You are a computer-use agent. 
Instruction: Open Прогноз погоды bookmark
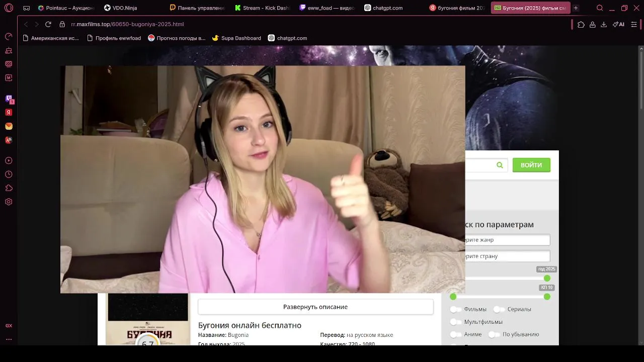[x=177, y=38]
